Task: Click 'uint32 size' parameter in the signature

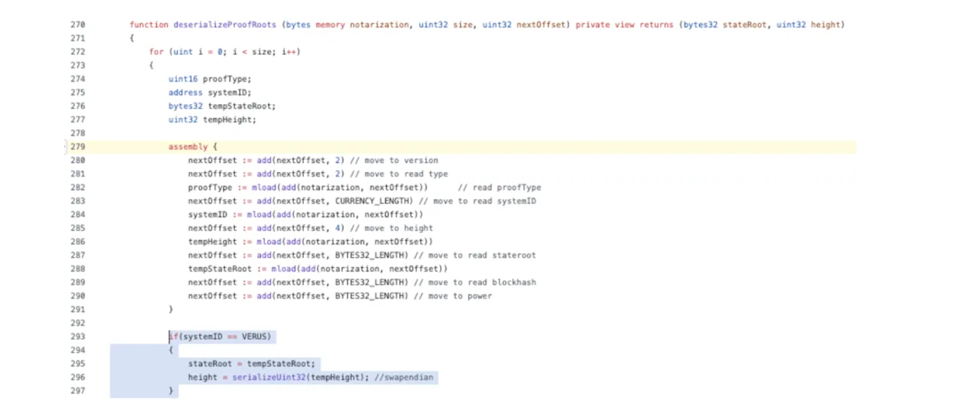Action: tap(446, 24)
